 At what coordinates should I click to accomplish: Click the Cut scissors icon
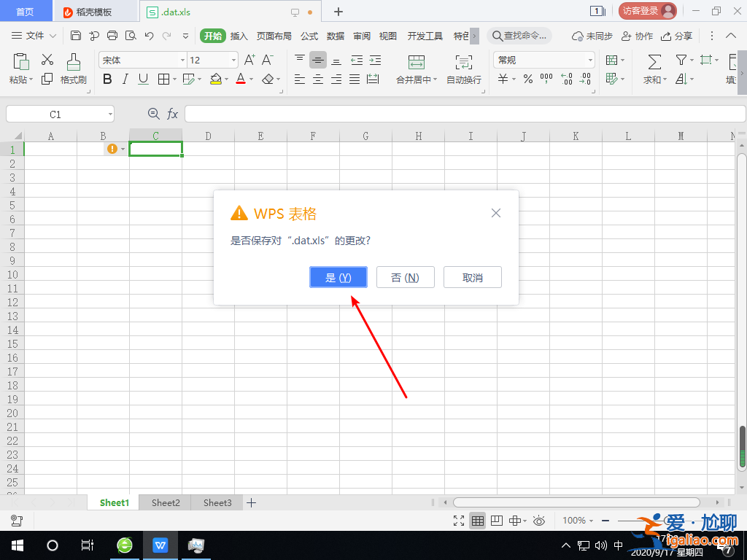click(47, 60)
